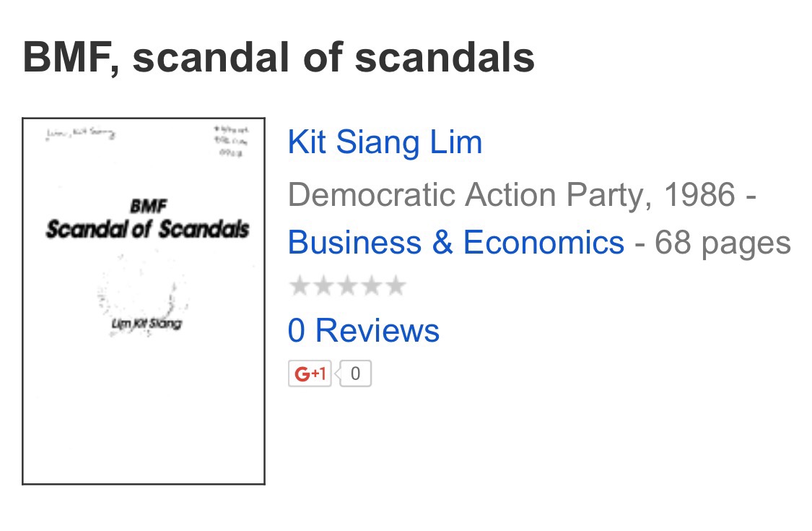Click the fifth rating star
This screenshot has width=812, height=531.
pos(395,287)
